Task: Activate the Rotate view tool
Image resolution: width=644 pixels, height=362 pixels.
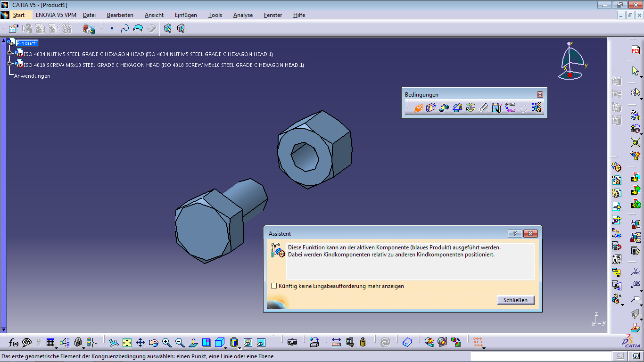Action: (x=153, y=342)
